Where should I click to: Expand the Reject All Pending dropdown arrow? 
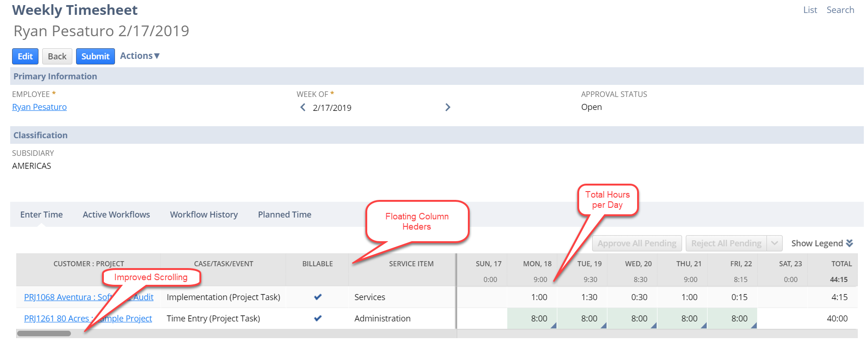click(x=774, y=243)
